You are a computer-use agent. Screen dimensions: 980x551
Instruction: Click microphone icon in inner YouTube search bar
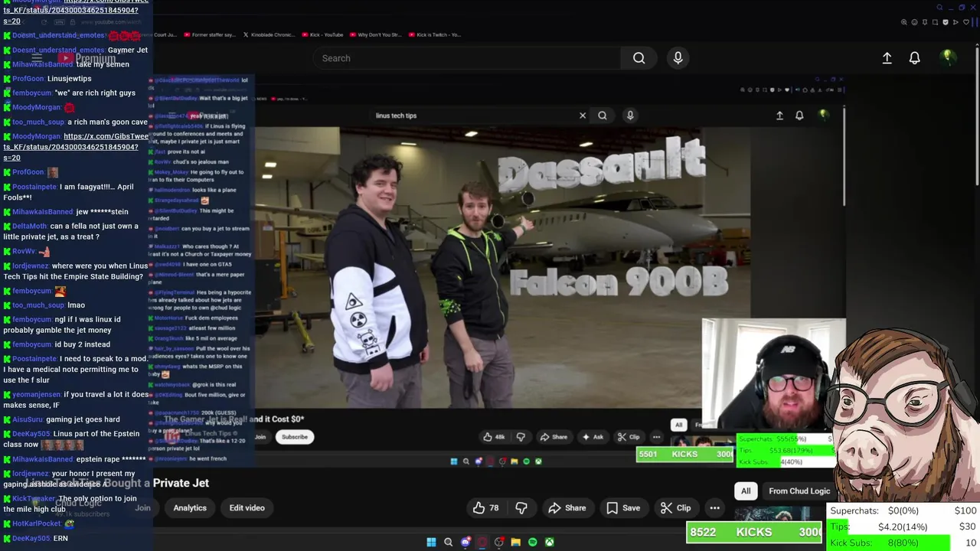point(630,116)
